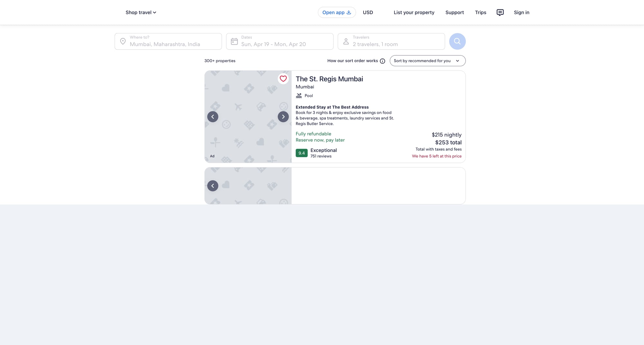644x345 pixels.
Task: Open the chat/feedback icon in top navigation
Action: tap(500, 12)
